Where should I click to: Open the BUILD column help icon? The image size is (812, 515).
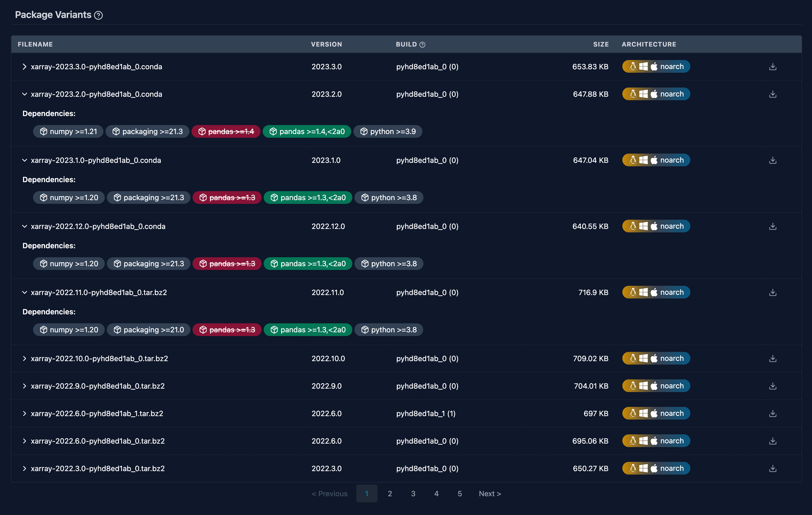[422, 44]
